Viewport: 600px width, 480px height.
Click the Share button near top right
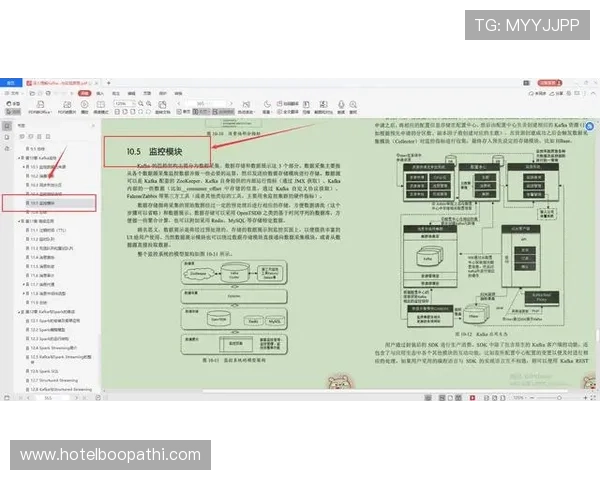[557, 93]
